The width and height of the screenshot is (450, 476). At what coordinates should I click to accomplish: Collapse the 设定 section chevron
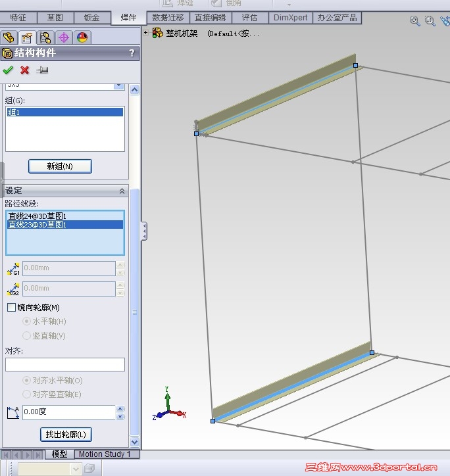point(122,191)
